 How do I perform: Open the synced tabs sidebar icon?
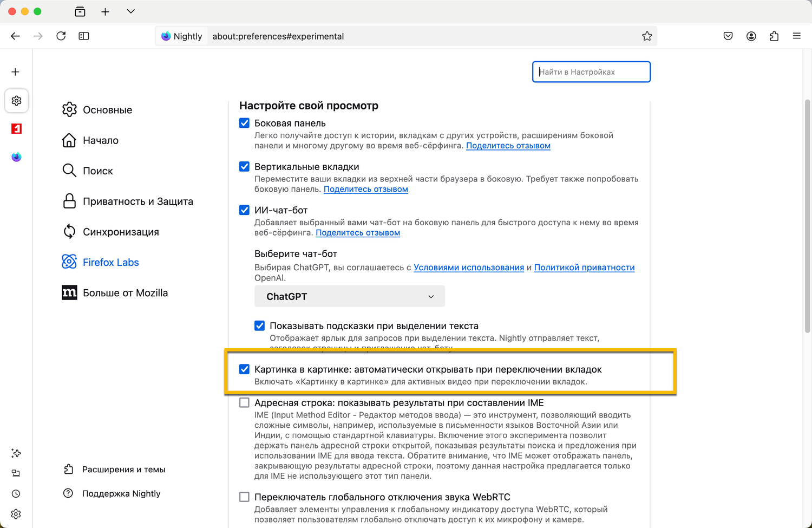click(16, 473)
